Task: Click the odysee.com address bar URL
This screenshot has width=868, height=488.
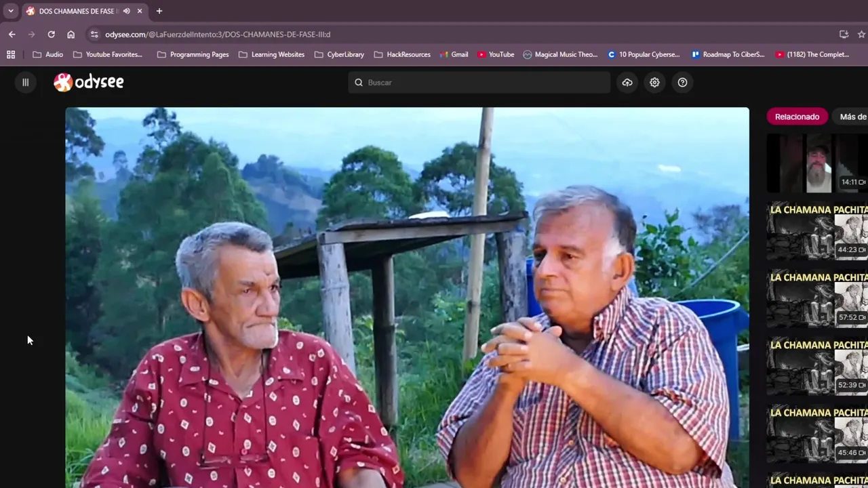Action: [218, 34]
